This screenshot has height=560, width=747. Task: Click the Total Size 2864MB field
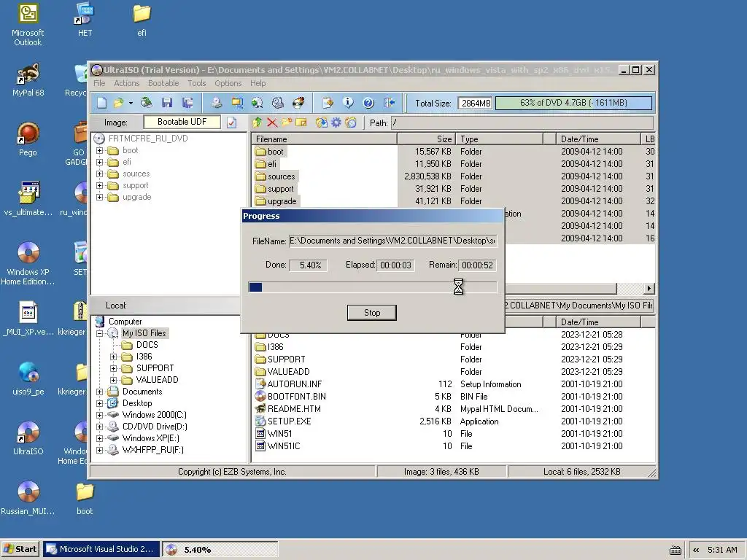[x=476, y=104]
